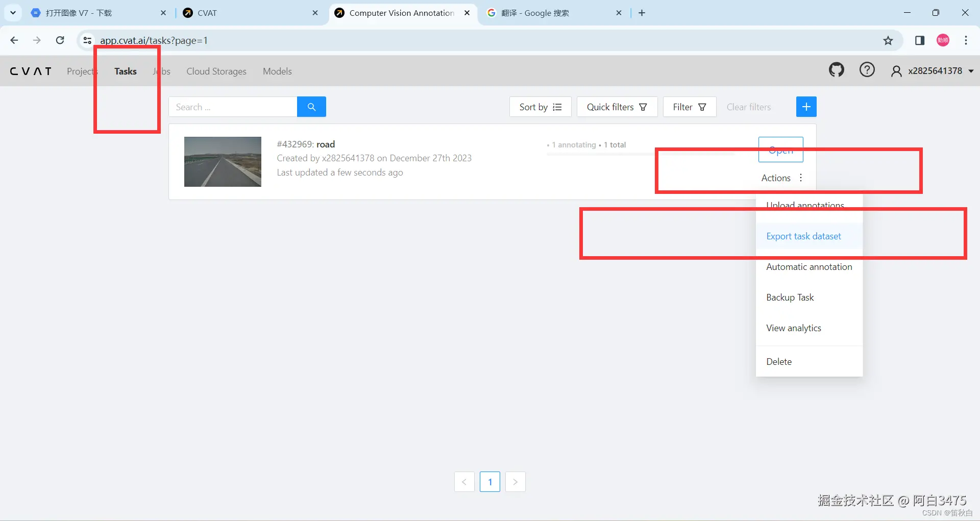The image size is (980, 521).
Task: Focus the task Search field
Action: pyautogui.click(x=233, y=107)
